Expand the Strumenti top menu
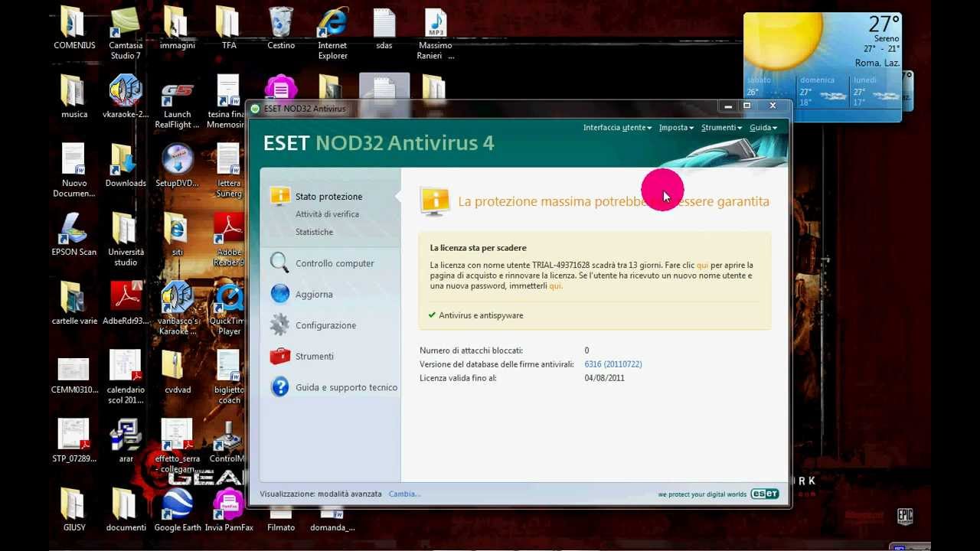Screen dimensions: 980x551 point(721,128)
